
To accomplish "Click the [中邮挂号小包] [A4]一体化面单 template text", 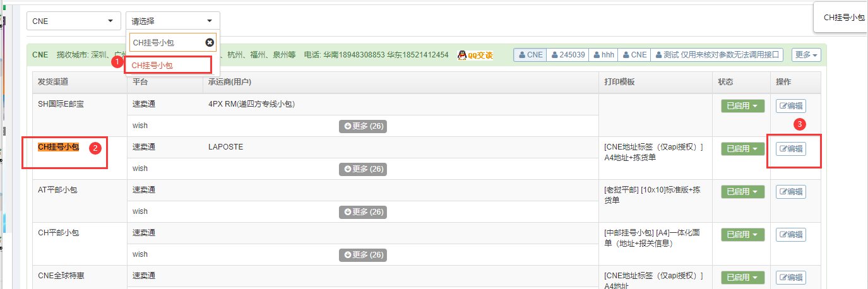I will (652, 238).
